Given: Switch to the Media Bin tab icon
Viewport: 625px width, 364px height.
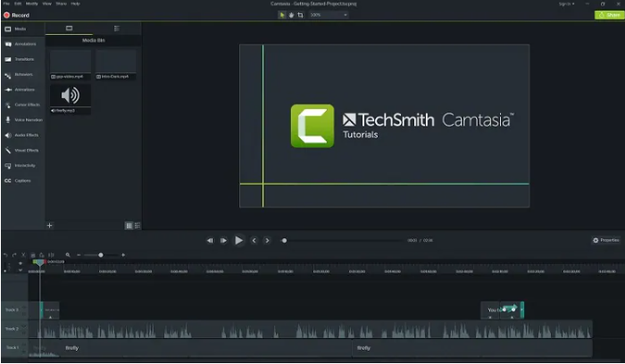Looking at the screenshot, I should (x=69, y=29).
